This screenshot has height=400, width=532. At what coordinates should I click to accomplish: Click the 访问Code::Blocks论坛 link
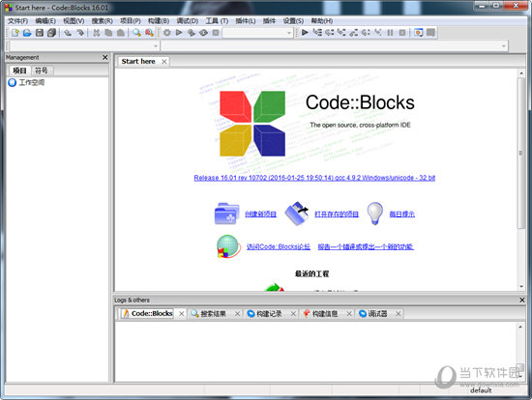click(279, 246)
